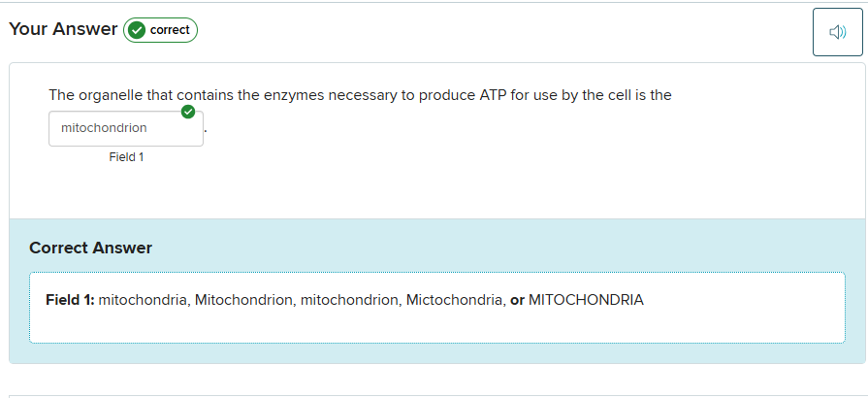The height and width of the screenshot is (398, 868).
Task: Click the speaker read-aloud icon
Action: pyautogui.click(x=837, y=32)
